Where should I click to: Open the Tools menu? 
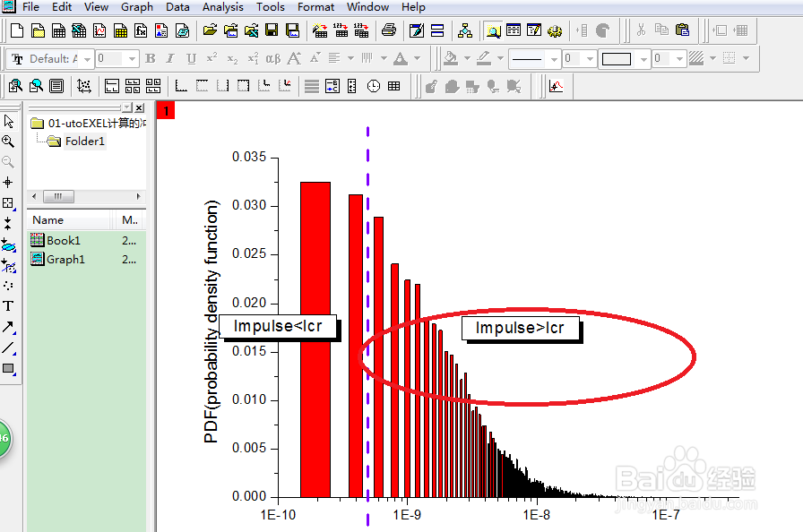point(271,7)
